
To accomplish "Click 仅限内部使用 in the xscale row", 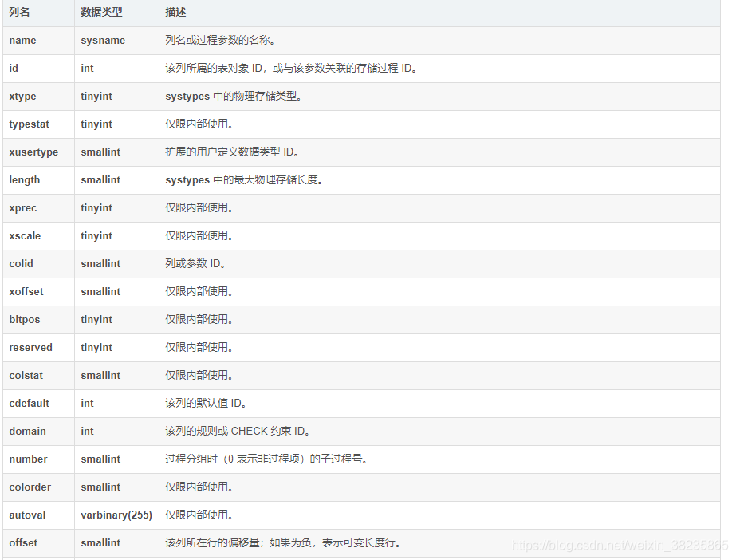I will coord(199,235).
